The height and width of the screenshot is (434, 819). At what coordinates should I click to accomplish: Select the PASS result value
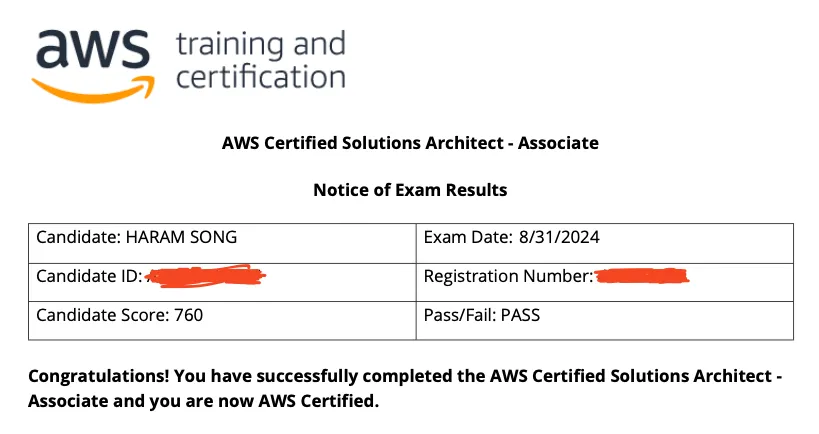tap(519, 316)
